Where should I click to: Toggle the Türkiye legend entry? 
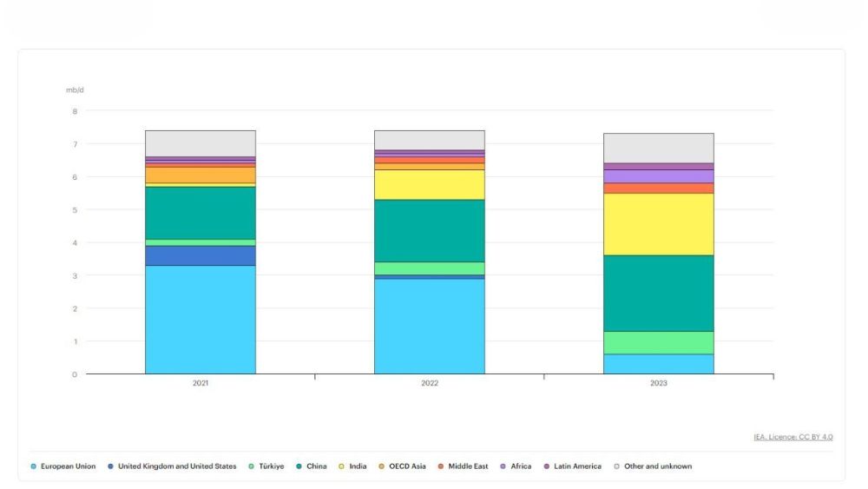tap(266, 466)
